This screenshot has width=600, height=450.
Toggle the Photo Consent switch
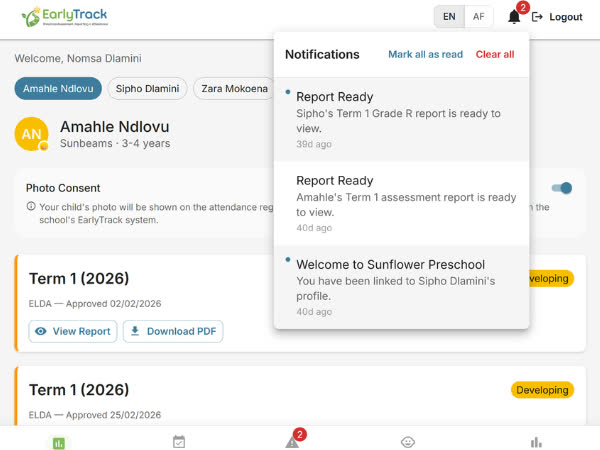(562, 188)
